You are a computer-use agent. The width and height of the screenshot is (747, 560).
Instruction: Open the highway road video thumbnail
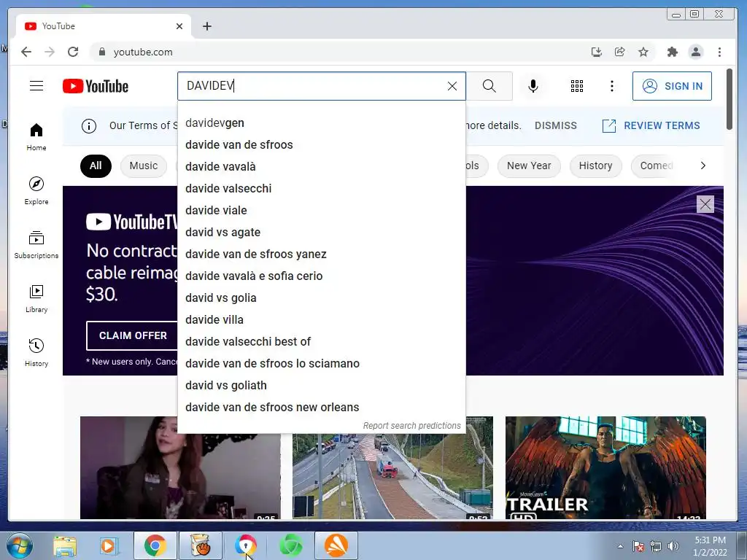[392, 476]
